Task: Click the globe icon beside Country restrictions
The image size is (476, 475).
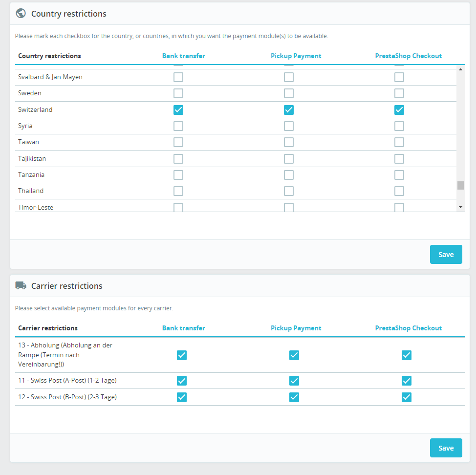Action: (x=21, y=13)
